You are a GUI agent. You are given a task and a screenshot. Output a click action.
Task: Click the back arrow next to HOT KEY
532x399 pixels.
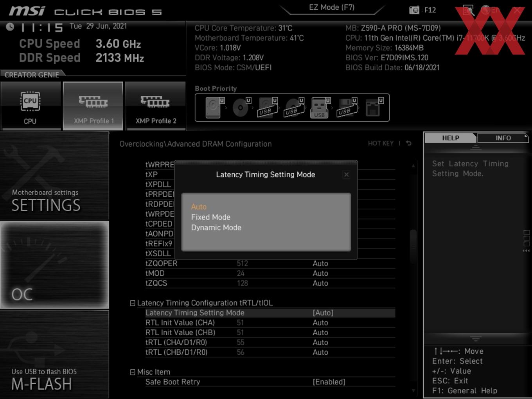(x=409, y=143)
